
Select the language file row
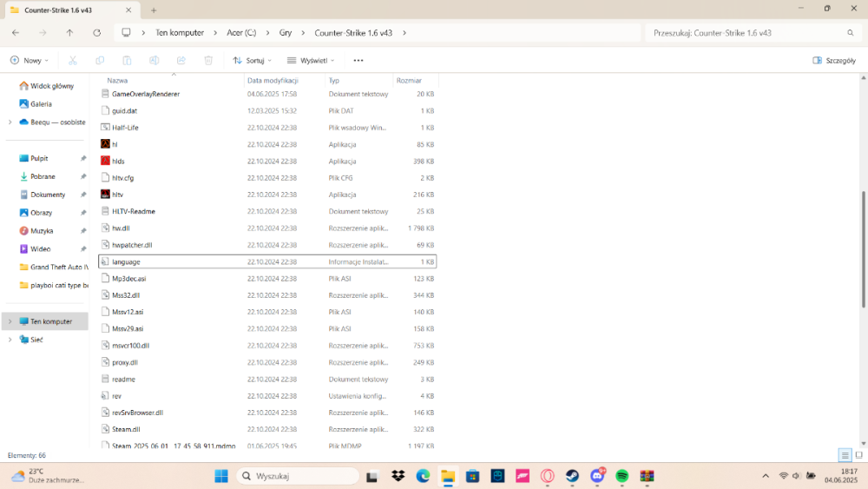pos(267,261)
